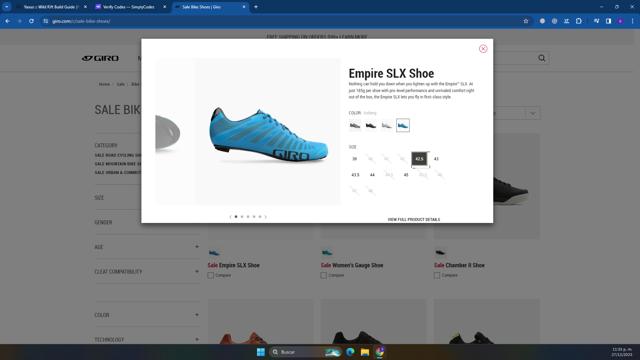
Task: Open the sort dropdown arrow at top right
Action: point(533,113)
